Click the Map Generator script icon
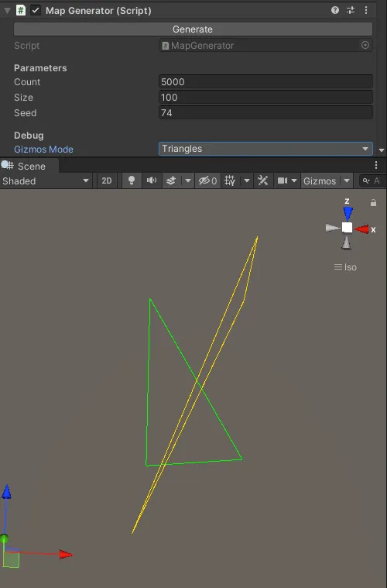Screen dimensions: 387x588 click(x=21, y=10)
